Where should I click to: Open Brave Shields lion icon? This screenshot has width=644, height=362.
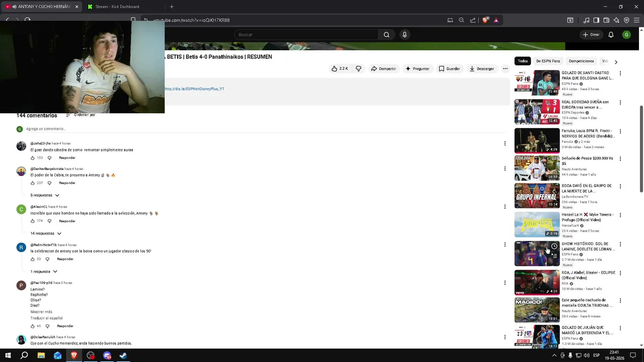click(485, 20)
